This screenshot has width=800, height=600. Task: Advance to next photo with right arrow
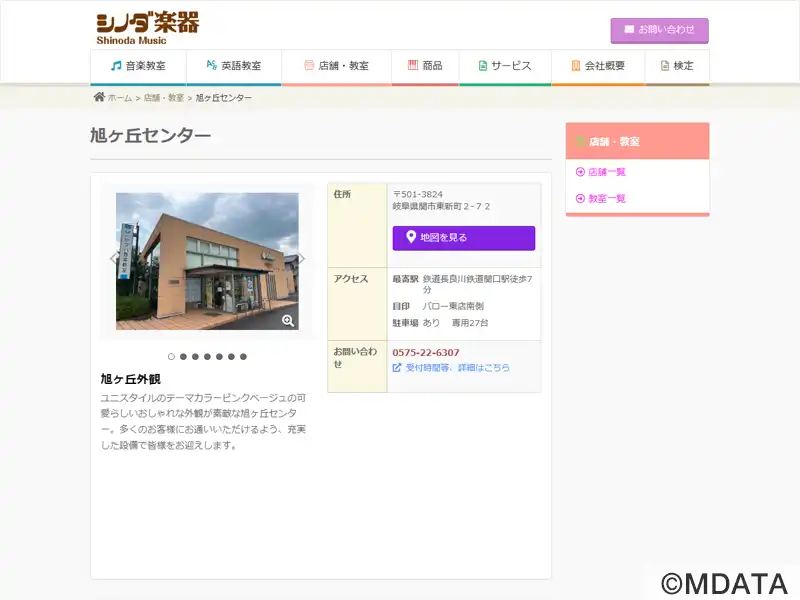point(302,259)
